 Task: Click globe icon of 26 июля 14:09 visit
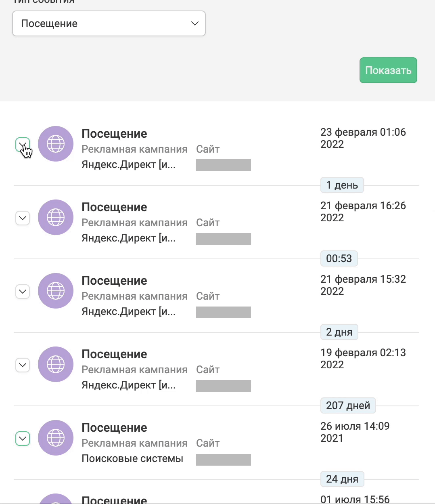click(x=56, y=438)
